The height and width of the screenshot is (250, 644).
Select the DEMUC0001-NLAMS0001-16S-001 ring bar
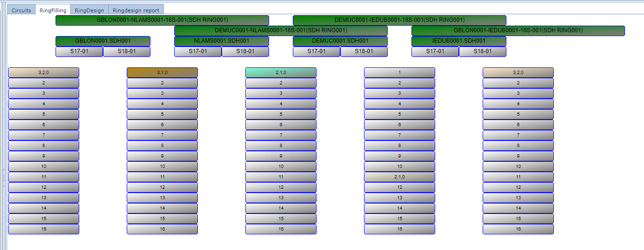pyautogui.click(x=280, y=31)
